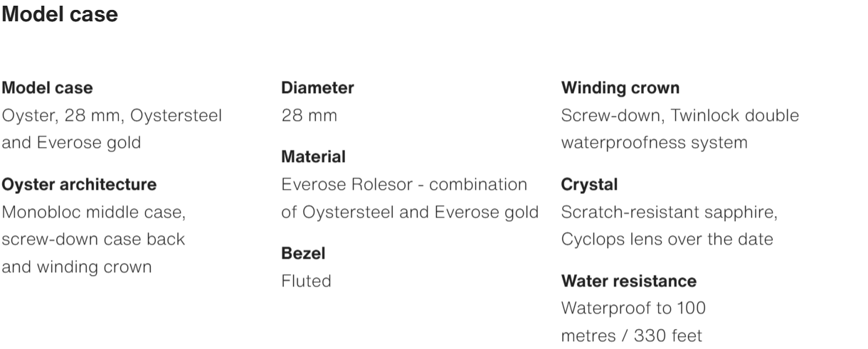The image size is (868, 349).
Task: Click the 'Fluted' bezel value
Action: coord(306,281)
